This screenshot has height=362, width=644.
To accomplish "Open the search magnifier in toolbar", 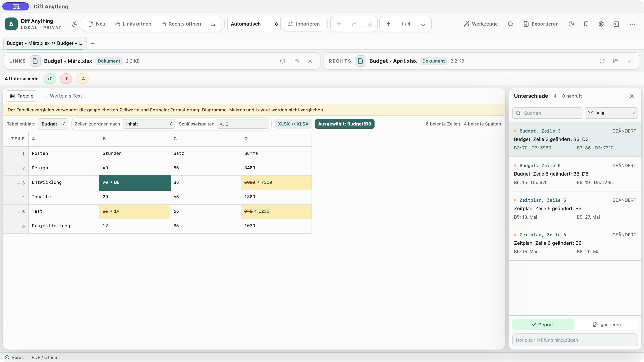I will 511,24.
